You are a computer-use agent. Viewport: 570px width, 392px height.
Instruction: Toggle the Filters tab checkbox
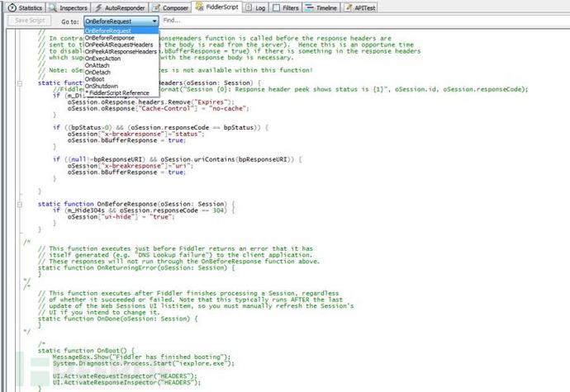click(276, 7)
